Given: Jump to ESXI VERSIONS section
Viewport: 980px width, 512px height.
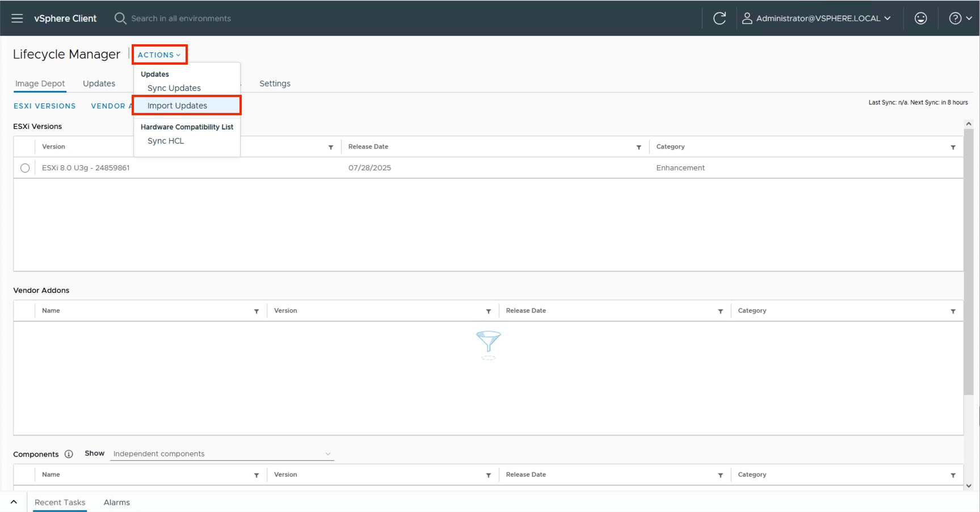Looking at the screenshot, I should click(45, 106).
